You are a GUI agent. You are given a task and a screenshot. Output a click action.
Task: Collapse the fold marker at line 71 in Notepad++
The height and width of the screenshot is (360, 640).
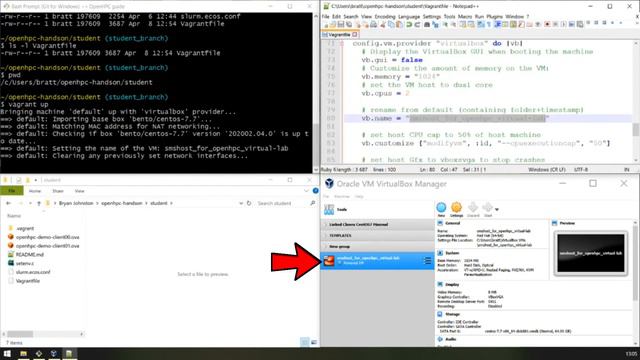[342, 43]
